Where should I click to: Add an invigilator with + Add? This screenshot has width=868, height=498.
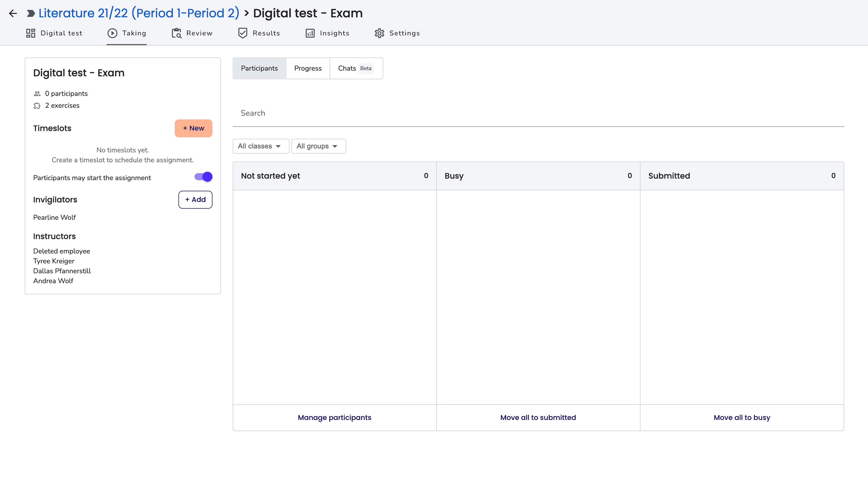(x=195, y=200)
